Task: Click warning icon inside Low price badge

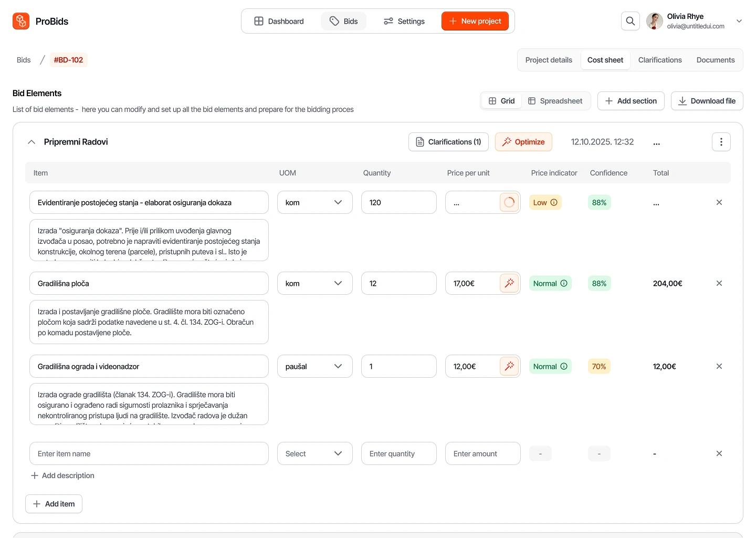Action: point(554,202)
